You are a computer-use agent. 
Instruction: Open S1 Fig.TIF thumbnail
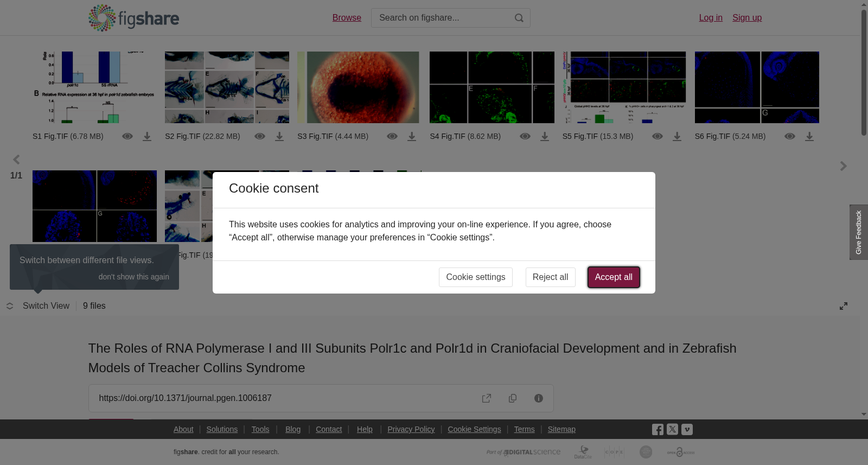[x=94, y=87]
